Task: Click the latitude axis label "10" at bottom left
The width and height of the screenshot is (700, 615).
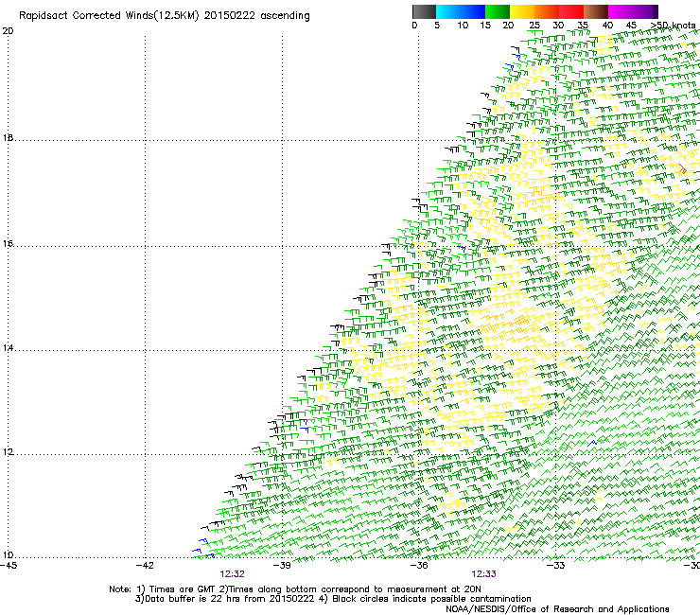Action: click(x=8, y=555)
